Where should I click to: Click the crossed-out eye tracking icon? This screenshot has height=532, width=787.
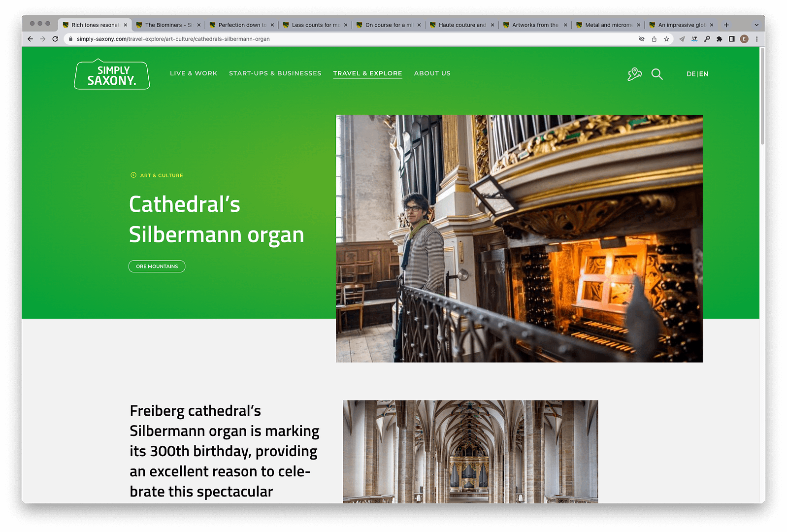pyautogui.click(x=642, y=39)
